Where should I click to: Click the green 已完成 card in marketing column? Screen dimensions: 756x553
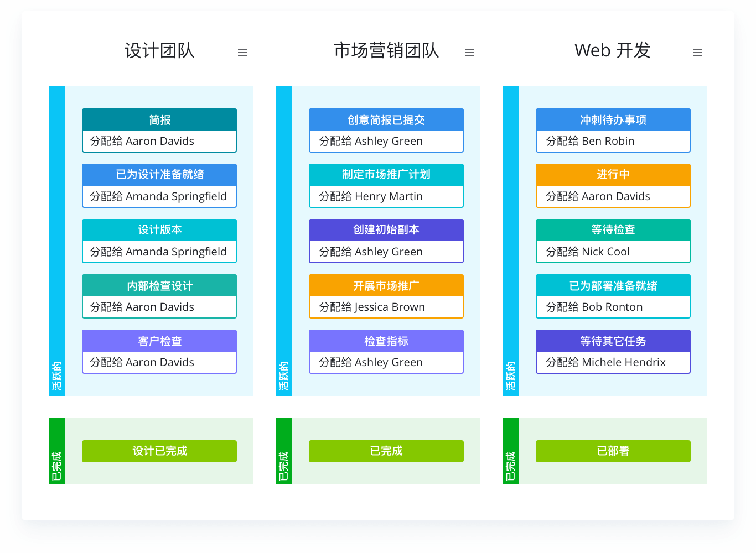pos(386,451)
